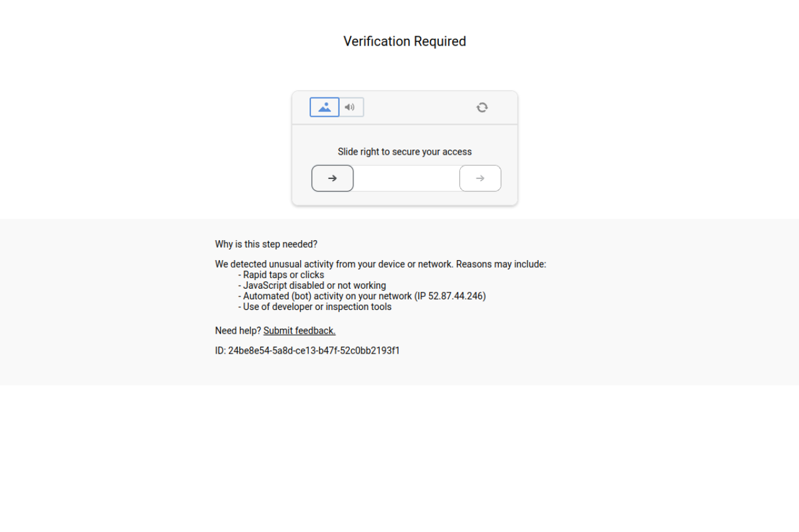Click the 'Slide right to secure your access' text
799x532 pixels.
[404, 152]
